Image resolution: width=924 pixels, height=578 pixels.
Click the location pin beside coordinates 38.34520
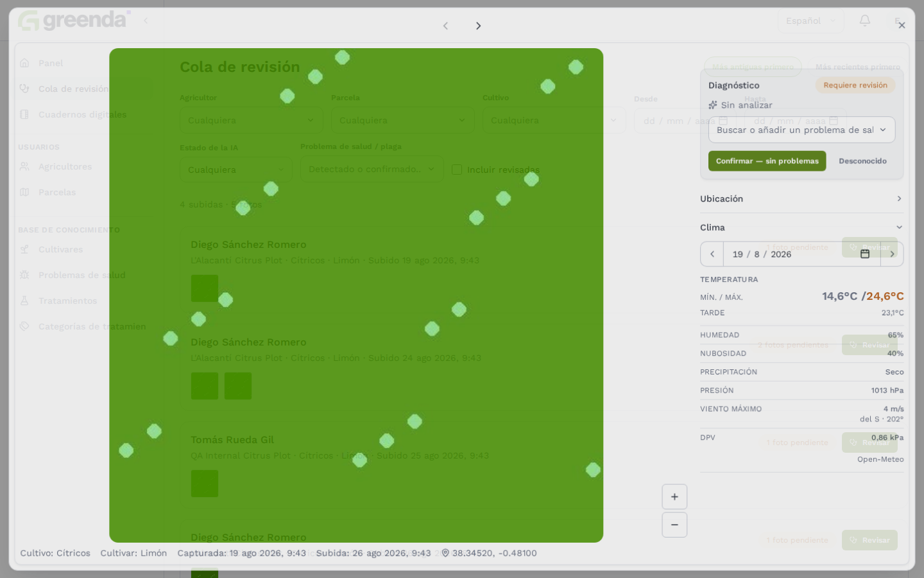click(445, 553)
